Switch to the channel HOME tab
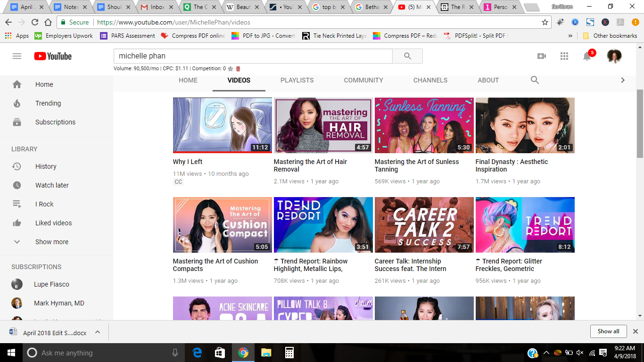The height and width of the screenshot is (362, 644). click(x=188, y=80)
